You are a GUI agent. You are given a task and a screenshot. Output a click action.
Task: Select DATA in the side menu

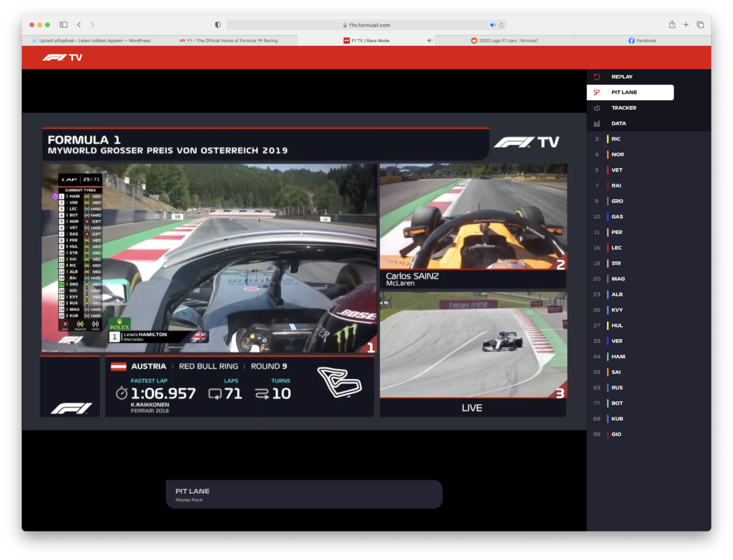click(630, 124)
